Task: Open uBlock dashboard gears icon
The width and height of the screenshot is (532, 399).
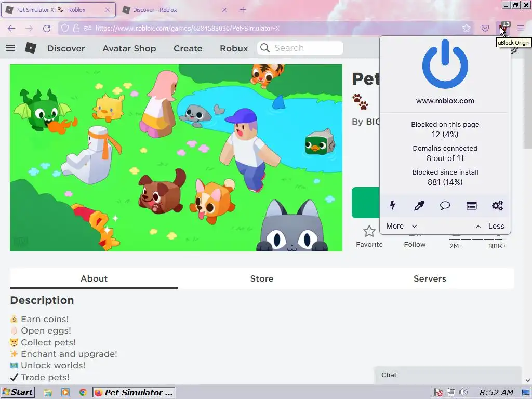Action: [x=497, y=205]
